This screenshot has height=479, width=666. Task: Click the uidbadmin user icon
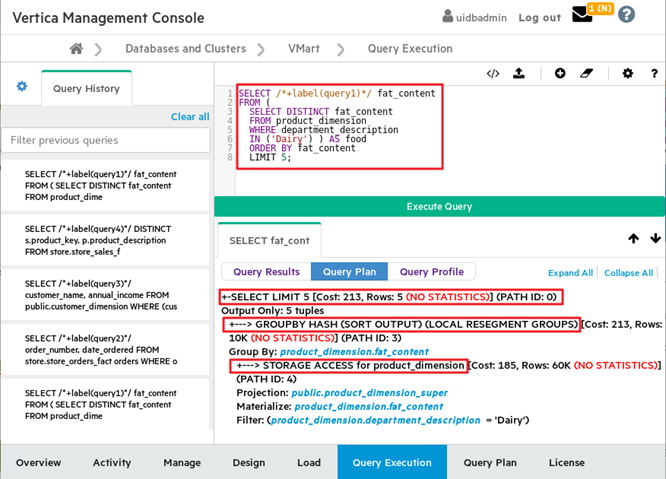447,16
